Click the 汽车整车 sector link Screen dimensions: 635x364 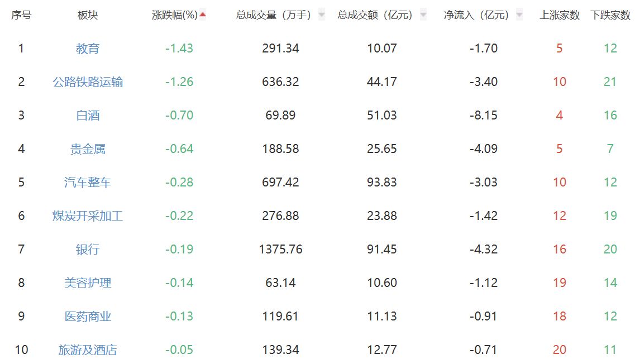point(88,183)
